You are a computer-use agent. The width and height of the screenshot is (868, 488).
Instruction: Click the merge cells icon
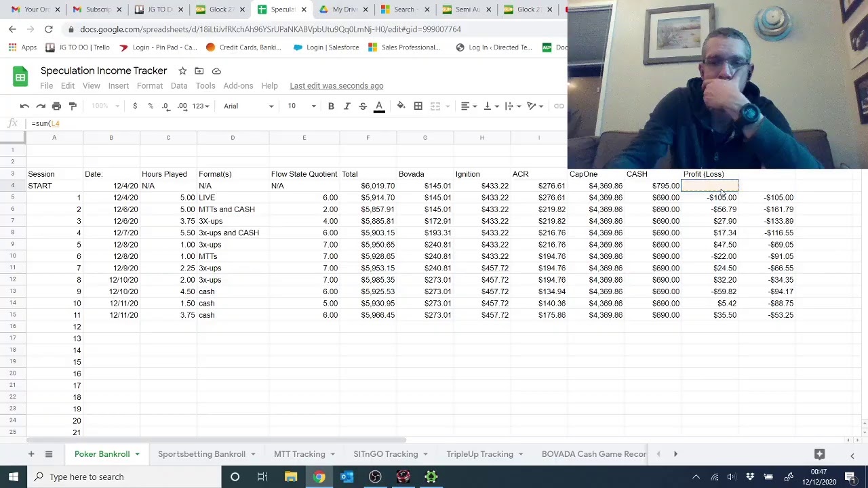click(x=435, y=106)
